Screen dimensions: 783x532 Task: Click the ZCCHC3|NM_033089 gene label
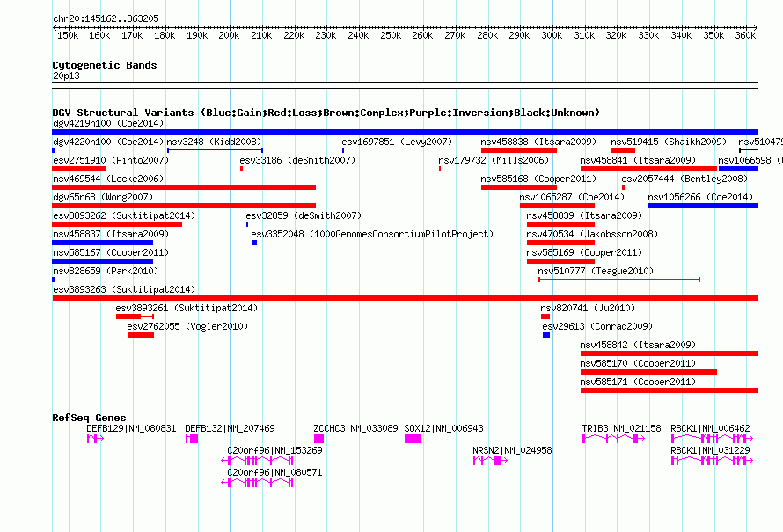[x=355, y=428]
